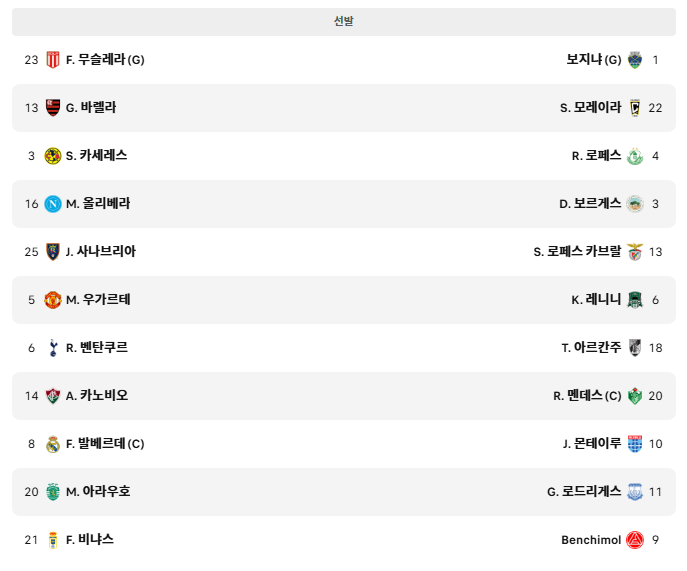
Task: Click the Club América crest beside S. 카세레스
Action: click(x=53, y=156)
